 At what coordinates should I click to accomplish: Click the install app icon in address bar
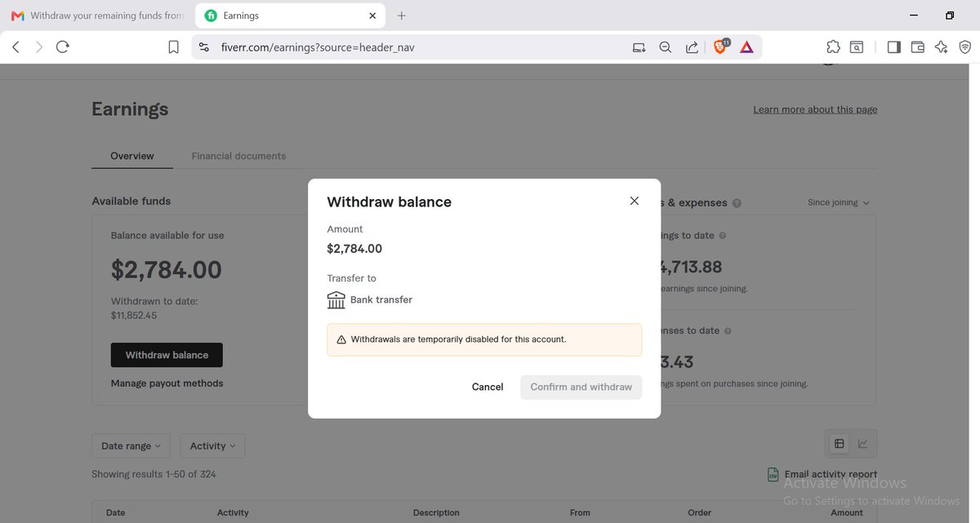tap(639, 47)
